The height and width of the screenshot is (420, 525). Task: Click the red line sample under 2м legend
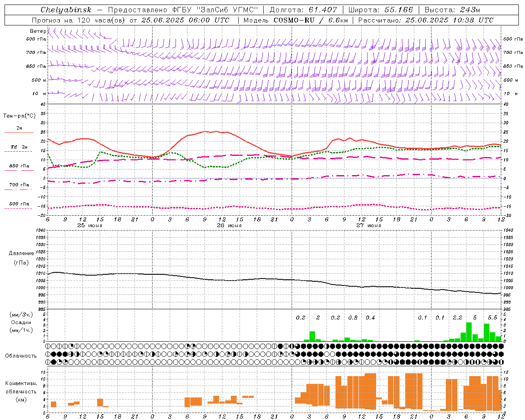coord(19,133)
